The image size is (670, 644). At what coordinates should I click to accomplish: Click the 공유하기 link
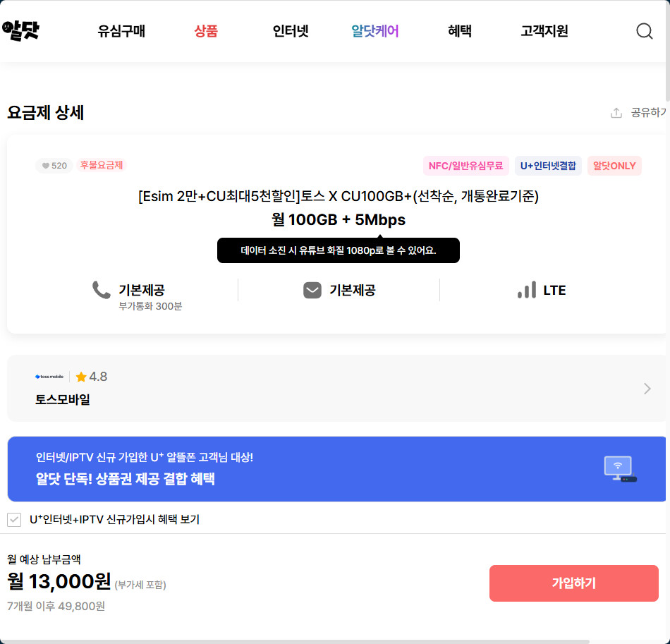(x=648, y=113)
